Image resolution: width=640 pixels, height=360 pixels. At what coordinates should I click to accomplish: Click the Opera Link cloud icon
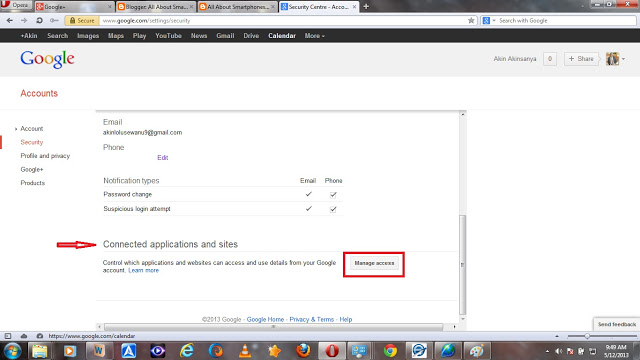(24, 336)
